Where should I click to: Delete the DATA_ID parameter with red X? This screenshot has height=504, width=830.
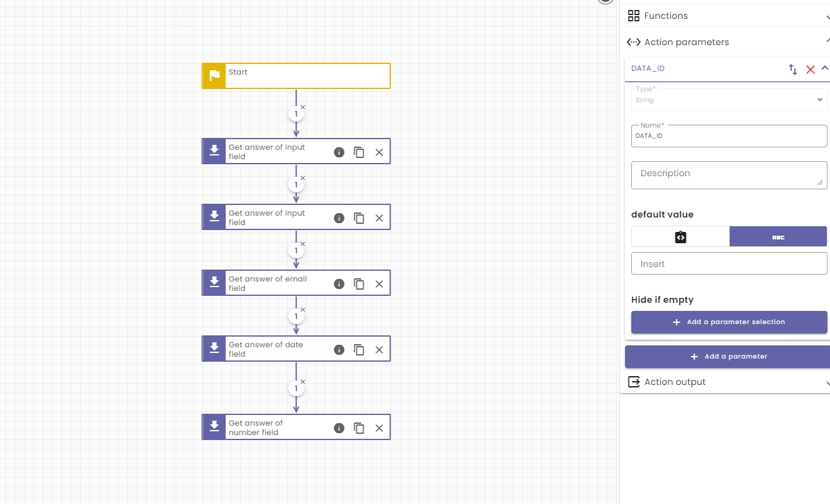[x=810, y=69]
